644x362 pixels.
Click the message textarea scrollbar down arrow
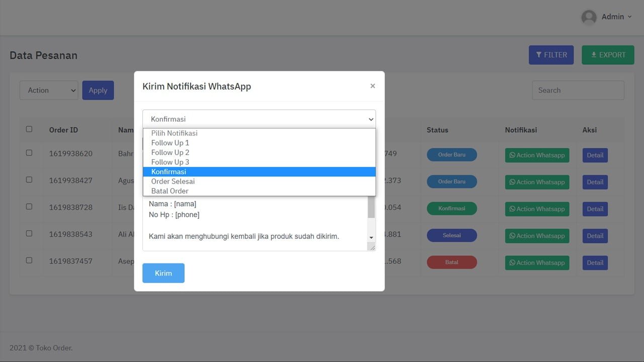click(371, 237)
